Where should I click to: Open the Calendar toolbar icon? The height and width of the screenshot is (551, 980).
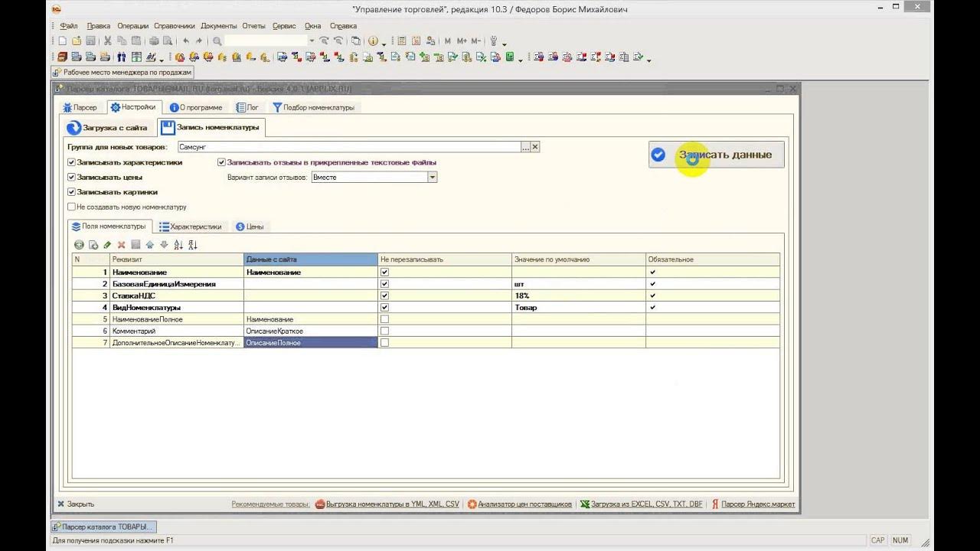point(416,41)
